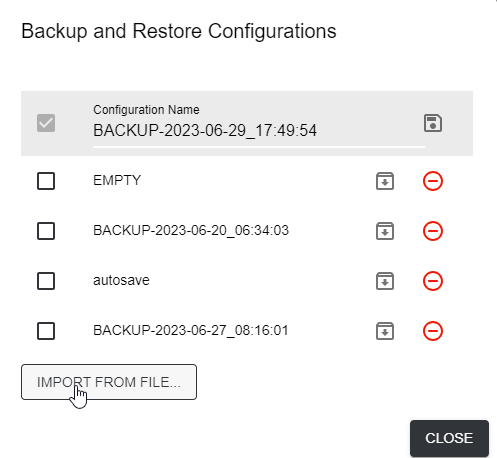Enable the BACKUP-2023-06-27_08:16:01 checkbox
This screenshot has height=458, width=497.
click(46, 331)
